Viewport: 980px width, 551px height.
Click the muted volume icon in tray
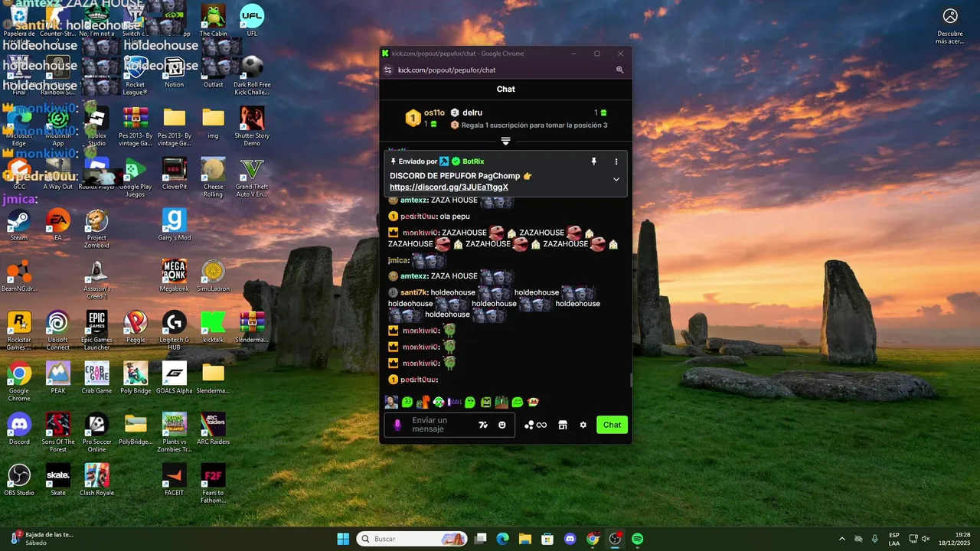925,539
